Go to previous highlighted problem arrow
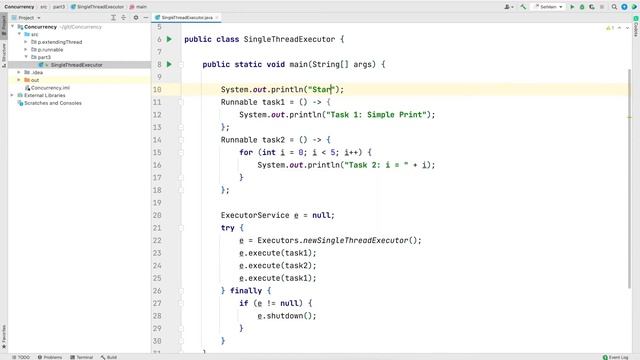This screenshot has width=640, height=360. pyautogui.click(x=620, y=28)
